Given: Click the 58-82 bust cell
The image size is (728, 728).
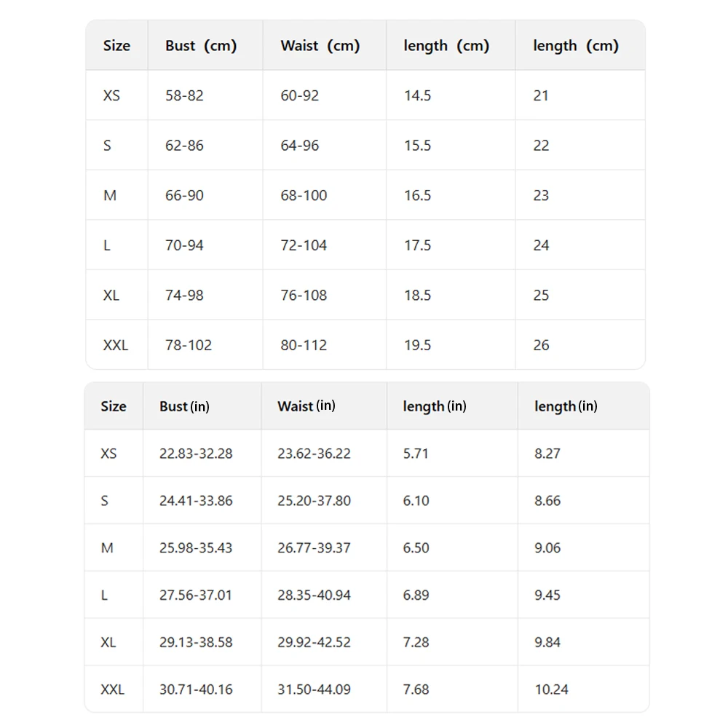Looking at the screenshot, I should click(x=184, y=95).
